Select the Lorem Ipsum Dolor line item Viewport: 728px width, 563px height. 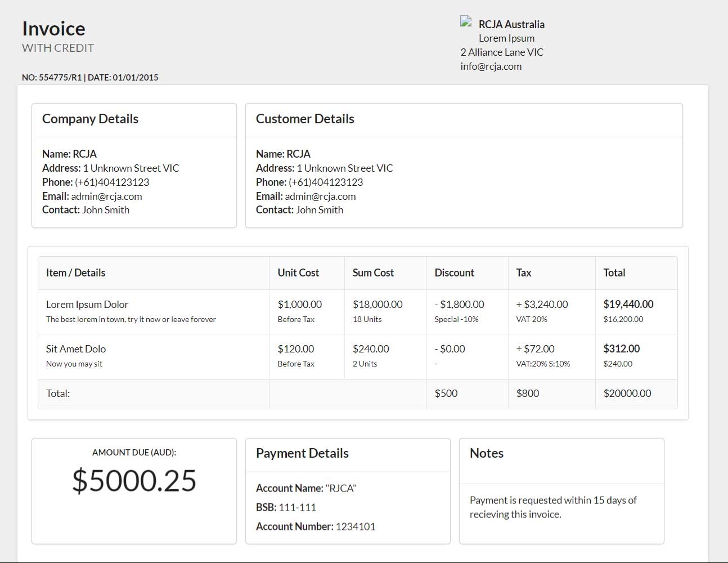click(87, 304)
